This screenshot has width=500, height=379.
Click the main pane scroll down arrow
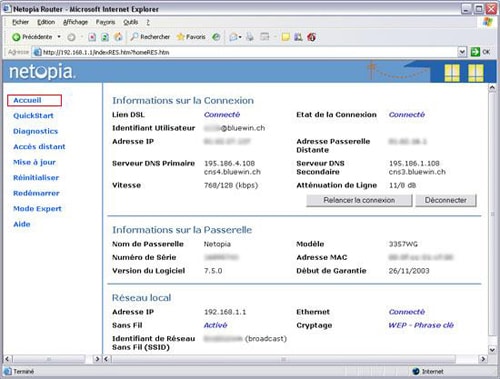pyautogui.click(x=492, y=350)
